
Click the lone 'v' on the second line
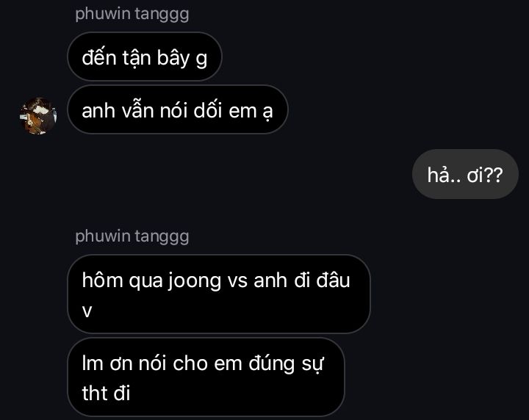[x=87, y=311]
